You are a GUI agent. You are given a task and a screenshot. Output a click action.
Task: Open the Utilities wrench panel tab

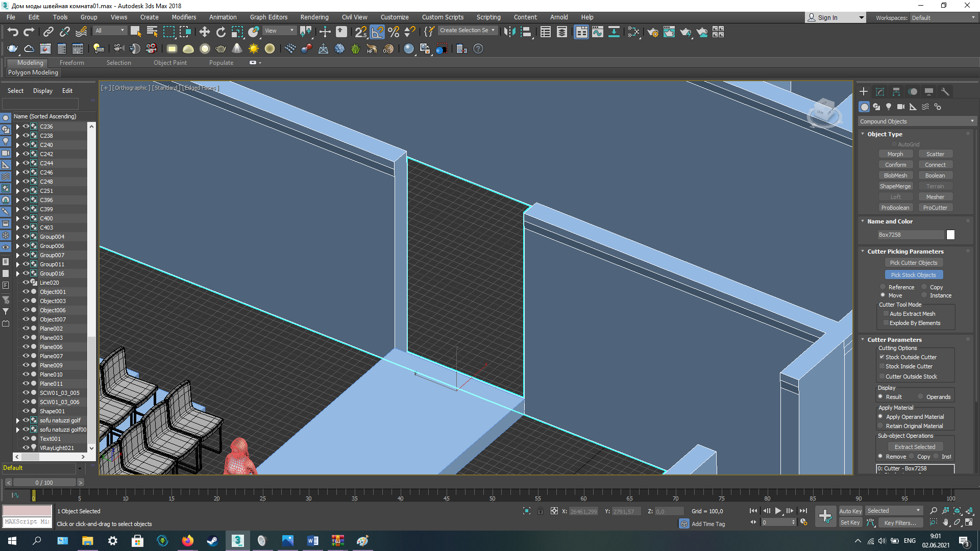pyautogui.click(x=945, y=92)
